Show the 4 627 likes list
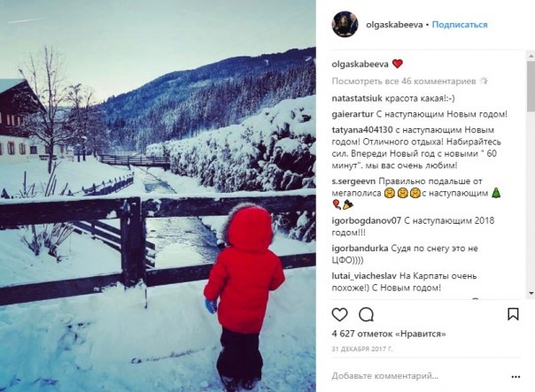 pyautogui.click(x=389, y=334)
